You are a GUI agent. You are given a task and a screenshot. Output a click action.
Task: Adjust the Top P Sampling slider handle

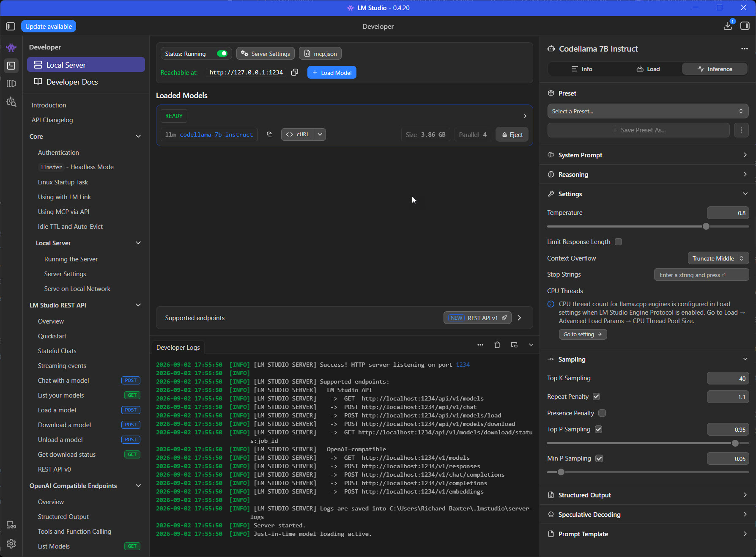pyautogui.click(x=735, y=443)
